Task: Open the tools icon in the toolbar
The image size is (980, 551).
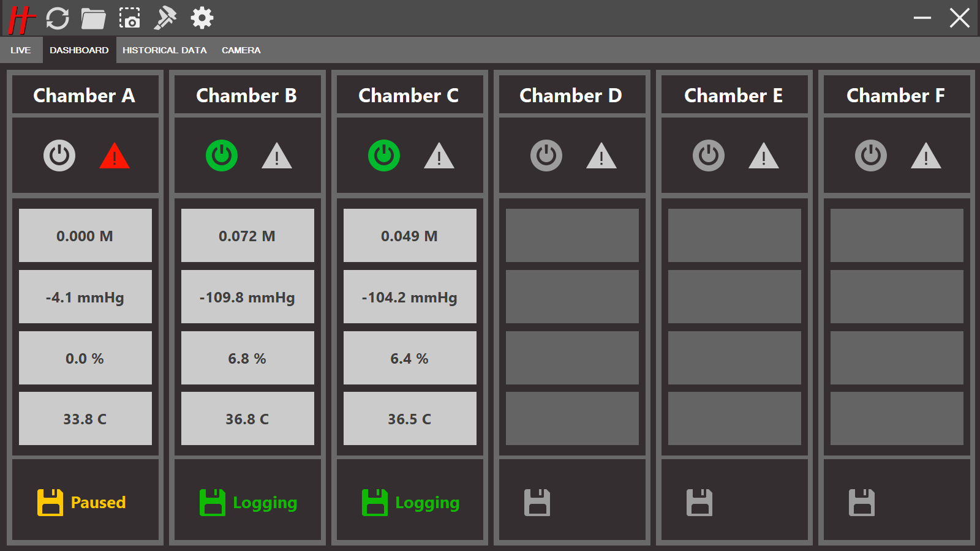Action: [x=165, y=18]
